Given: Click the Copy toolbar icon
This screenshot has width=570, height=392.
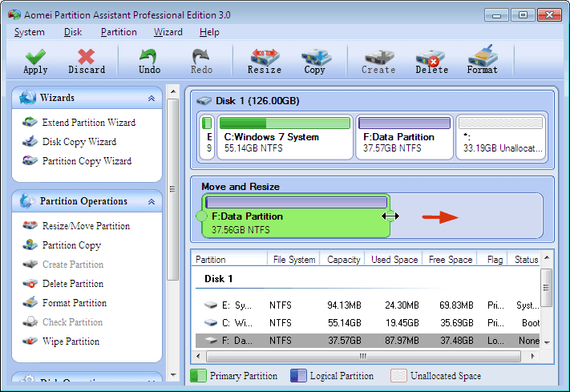Looking at the screenshot, I should pos(315,57).
